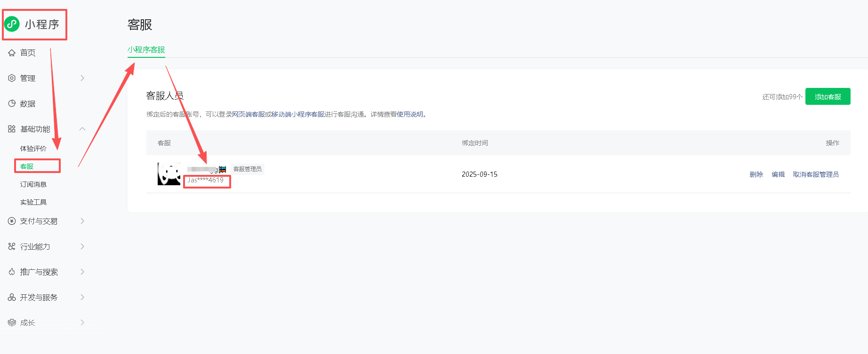This screenshot has height=354, width=868.
Task: Click the flame icon beside 推广与搜索
Action: point(12,272)
